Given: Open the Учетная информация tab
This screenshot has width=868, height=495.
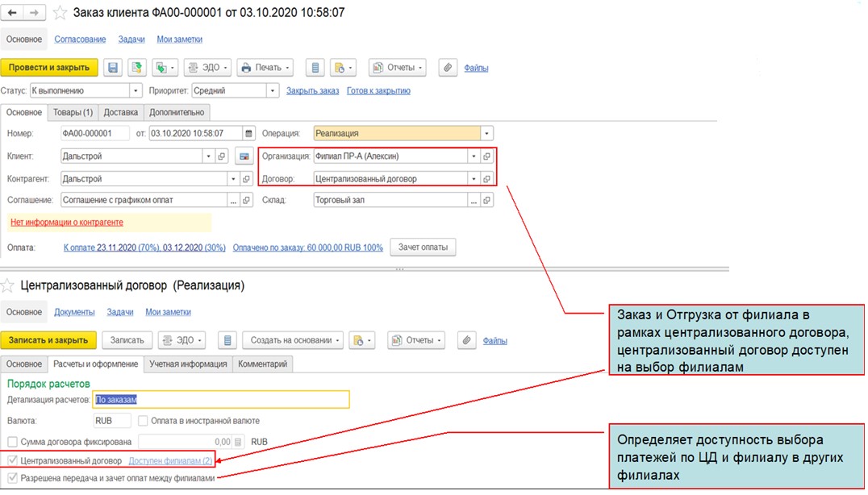Looking at the screenshot, I should pyautogui.click(x=187, y=364).
